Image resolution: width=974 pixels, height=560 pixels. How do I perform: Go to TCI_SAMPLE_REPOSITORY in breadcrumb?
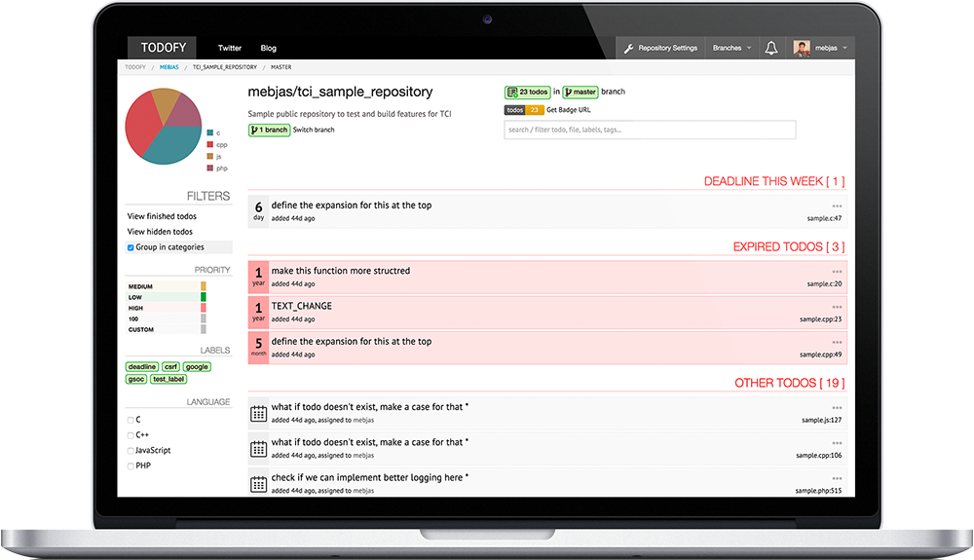click(224, 67)
